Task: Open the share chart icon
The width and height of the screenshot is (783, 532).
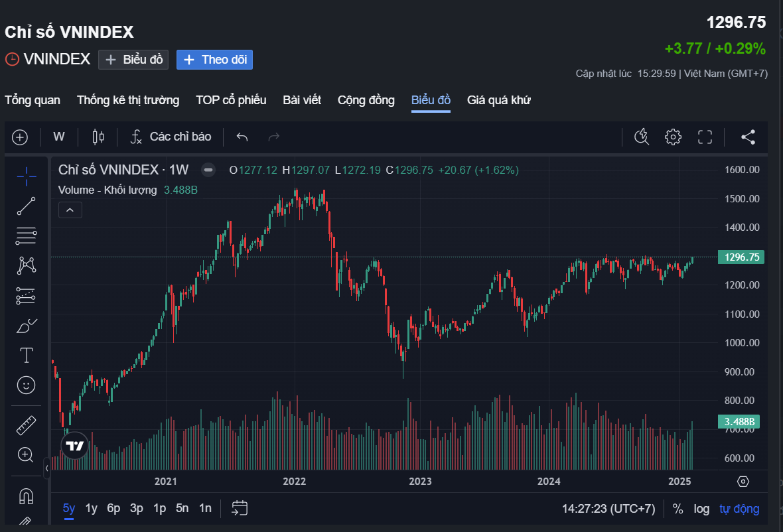Action: point(748,137)
